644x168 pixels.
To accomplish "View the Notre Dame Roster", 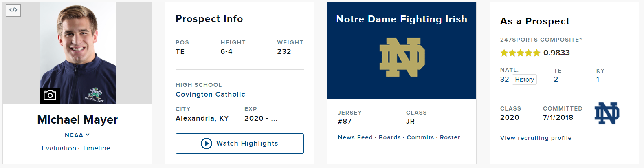I will pos(450,137).
